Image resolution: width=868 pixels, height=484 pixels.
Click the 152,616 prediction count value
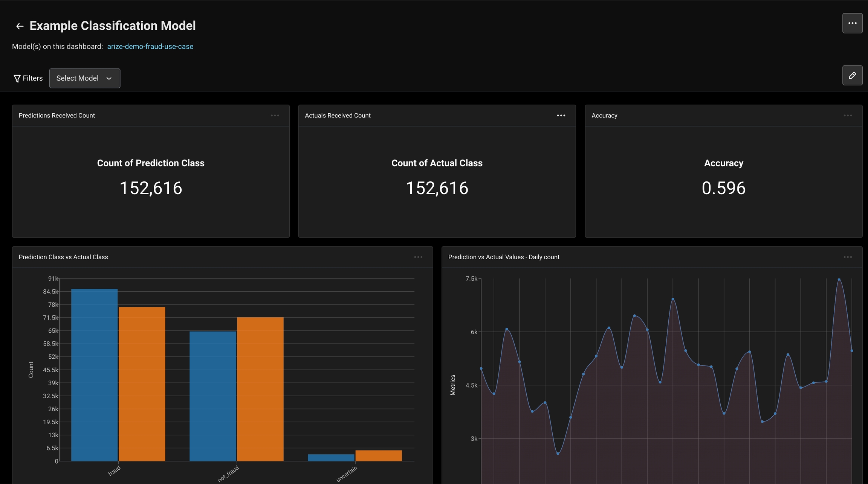pos(151,188)
